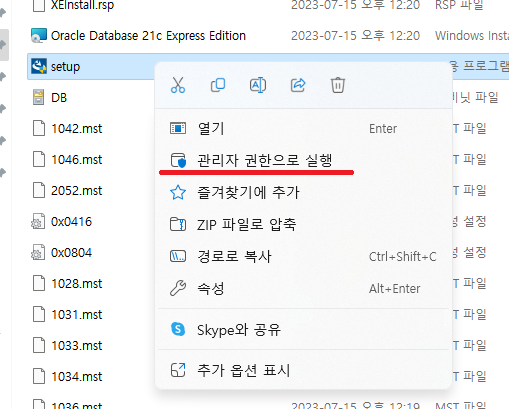
Task: Click 추가 옵션 표시 menu entry
Action: 304,370
